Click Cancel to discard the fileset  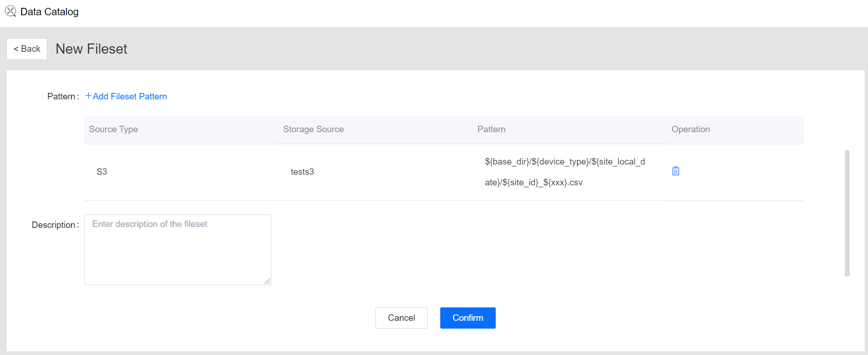pyautogui.click(x=401, y=318)
